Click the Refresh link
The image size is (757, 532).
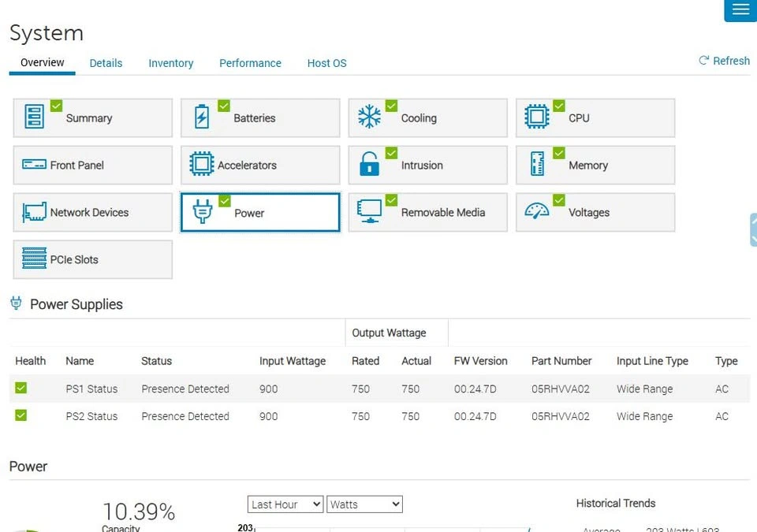pyautogui.click(x=724, y=61)
